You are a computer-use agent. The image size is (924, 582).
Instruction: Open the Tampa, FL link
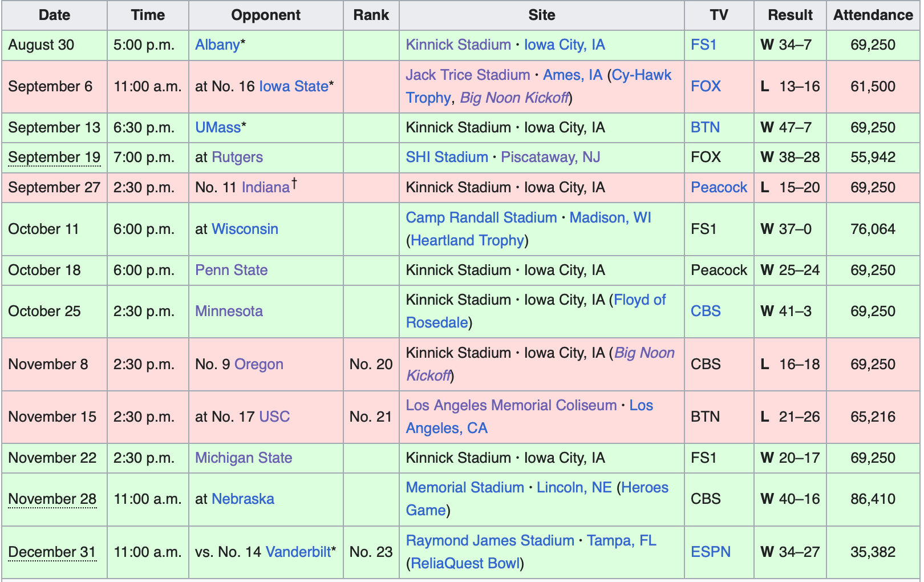coord(622,541)
